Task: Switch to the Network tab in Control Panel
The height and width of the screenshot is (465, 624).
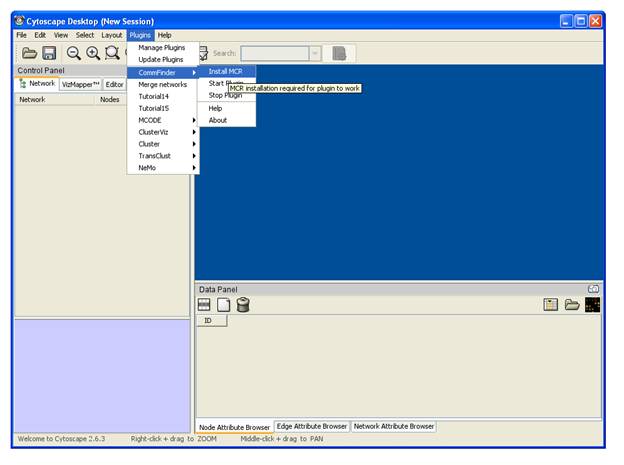Action: 37,84
